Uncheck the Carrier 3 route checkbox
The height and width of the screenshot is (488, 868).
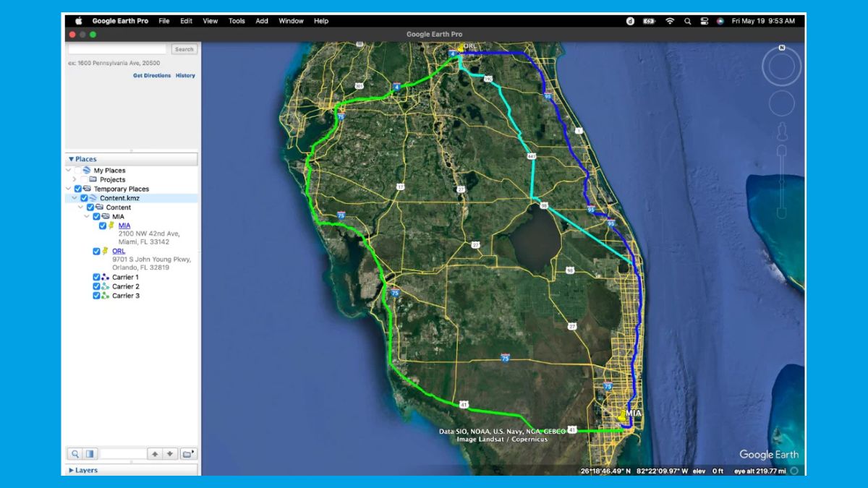pos(96,296)
